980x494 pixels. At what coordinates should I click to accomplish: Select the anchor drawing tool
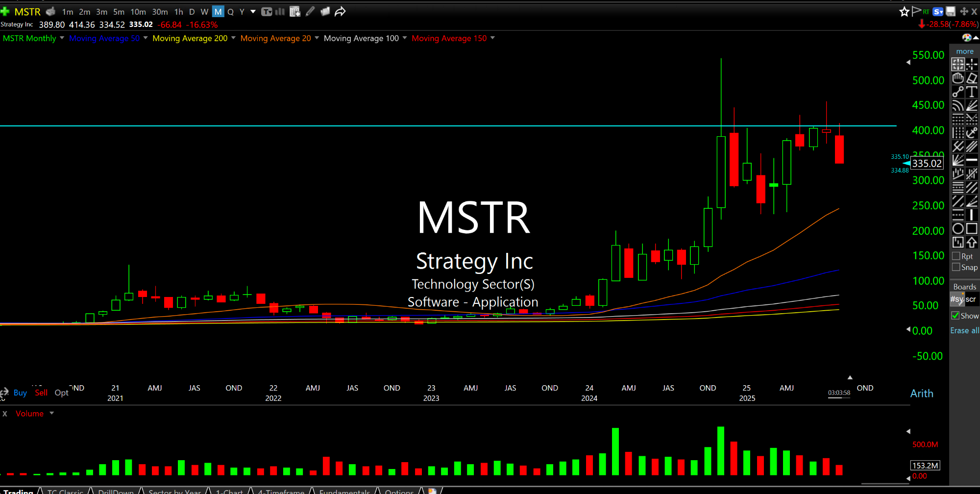click(x=972, y=133)
